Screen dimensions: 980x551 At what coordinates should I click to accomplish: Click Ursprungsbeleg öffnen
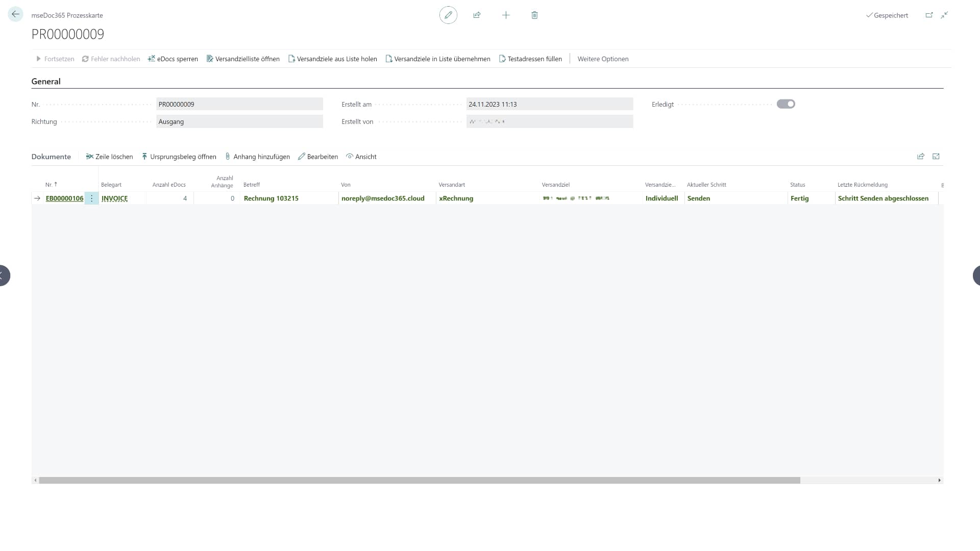tap(179, 157)
